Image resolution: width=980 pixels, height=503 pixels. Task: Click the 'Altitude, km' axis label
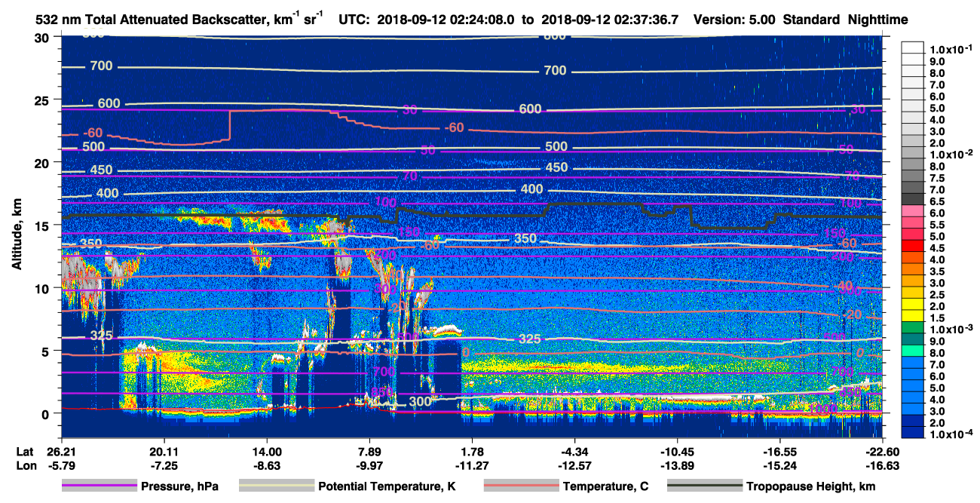(x=17, y=236)
